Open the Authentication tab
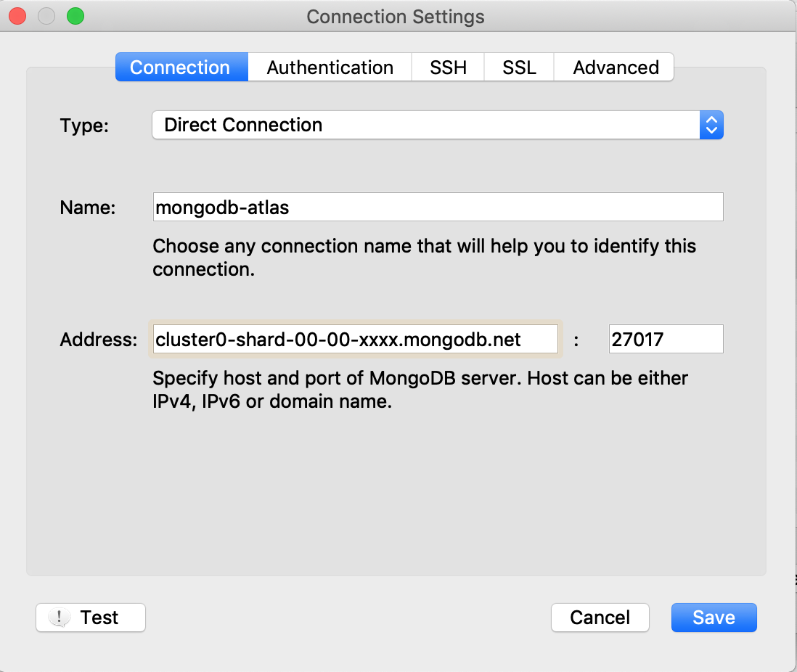 [330, 67]
